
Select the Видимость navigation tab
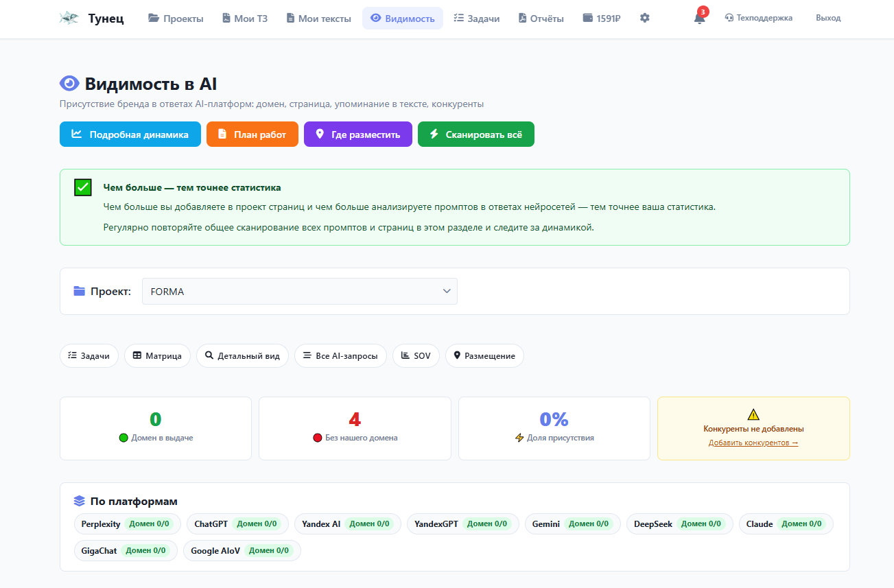click(x=403, y=19)
